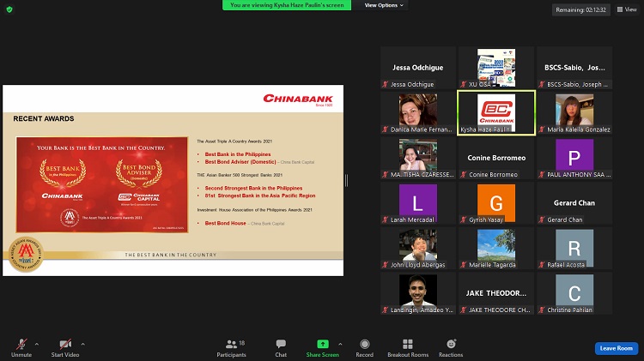This screenshot has width=644, height=361.
Task: Select JAKE THEODORE participant tile
Action: (496, 293)
